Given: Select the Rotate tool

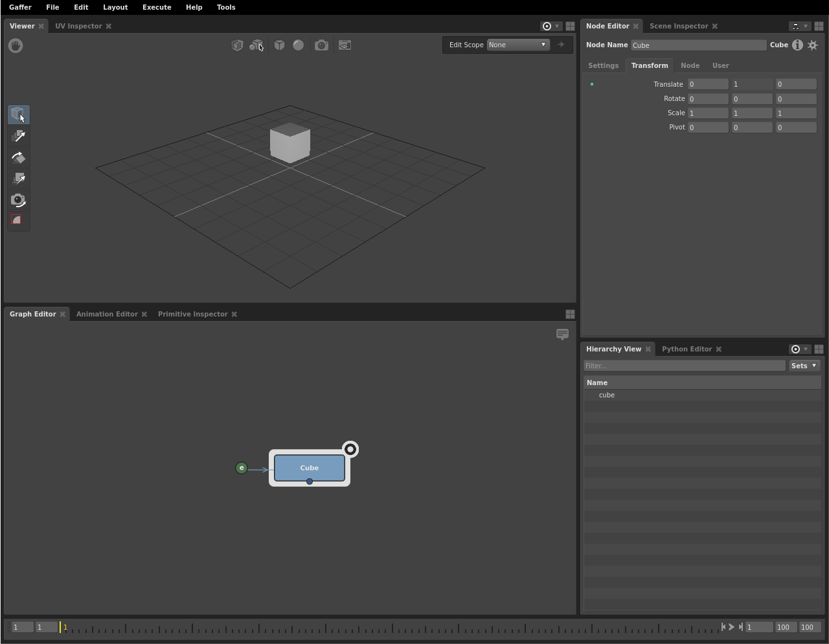Looking at the screenshot, I should click(x=18, y=157).
